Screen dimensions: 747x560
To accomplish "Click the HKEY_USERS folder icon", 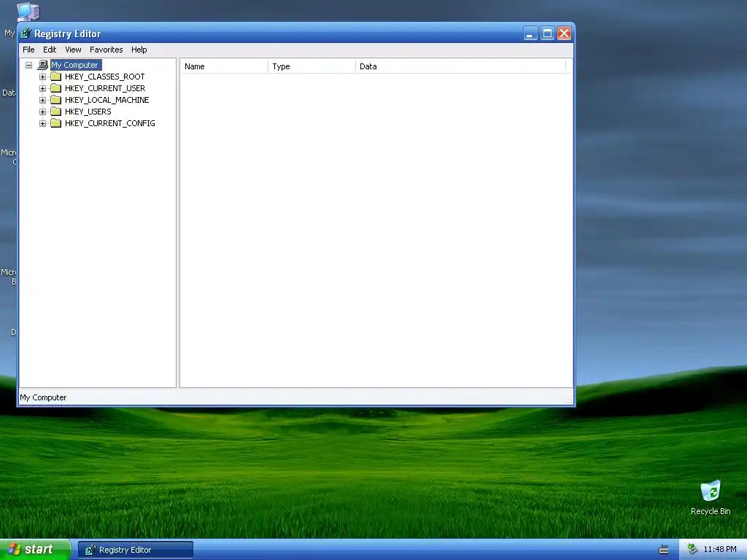I will pos(55,112).
